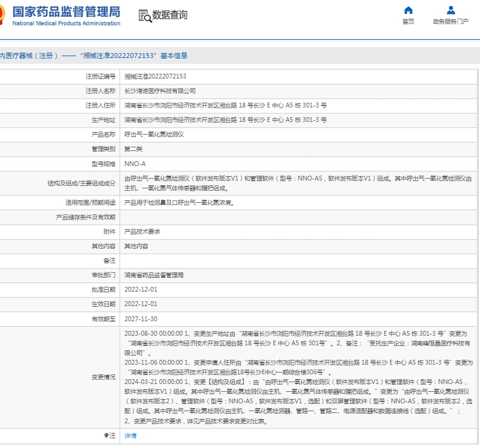Screen dimensions: 480x448
Task: Open the 详情 link
Action: [130, 435]
